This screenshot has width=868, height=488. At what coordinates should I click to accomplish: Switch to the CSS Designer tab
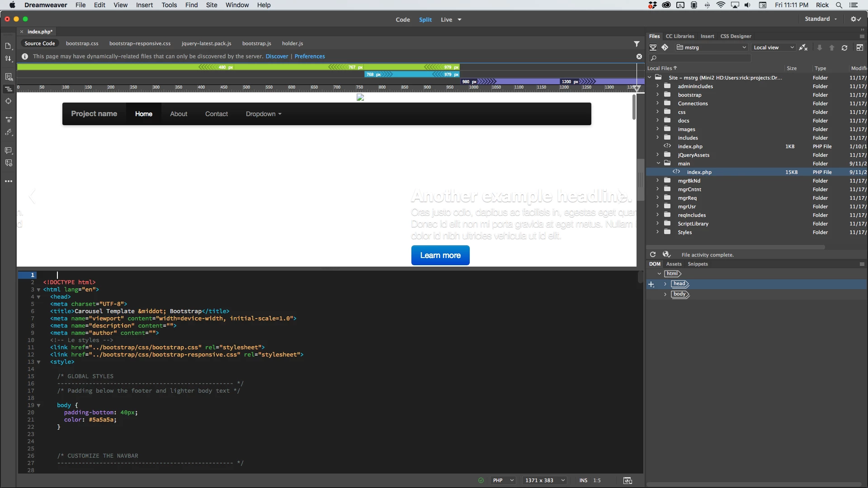[736, 36]
